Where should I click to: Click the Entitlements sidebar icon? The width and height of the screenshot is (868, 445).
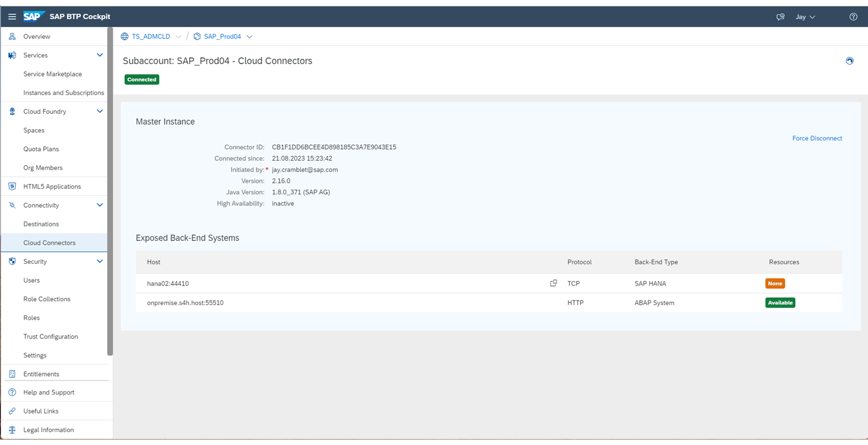(12, 374)
